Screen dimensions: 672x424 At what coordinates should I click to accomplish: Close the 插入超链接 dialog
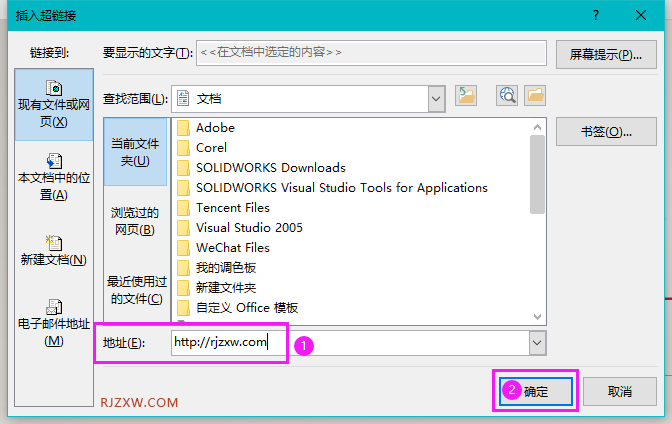click(641, 15)
